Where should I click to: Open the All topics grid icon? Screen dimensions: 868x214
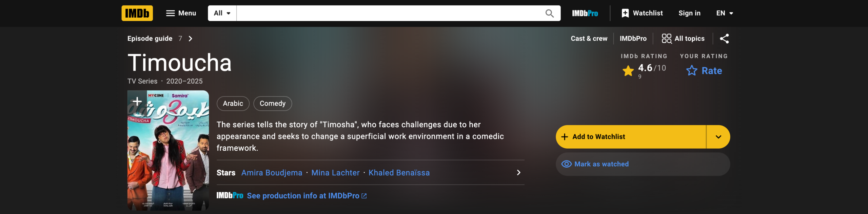[667, 39]
